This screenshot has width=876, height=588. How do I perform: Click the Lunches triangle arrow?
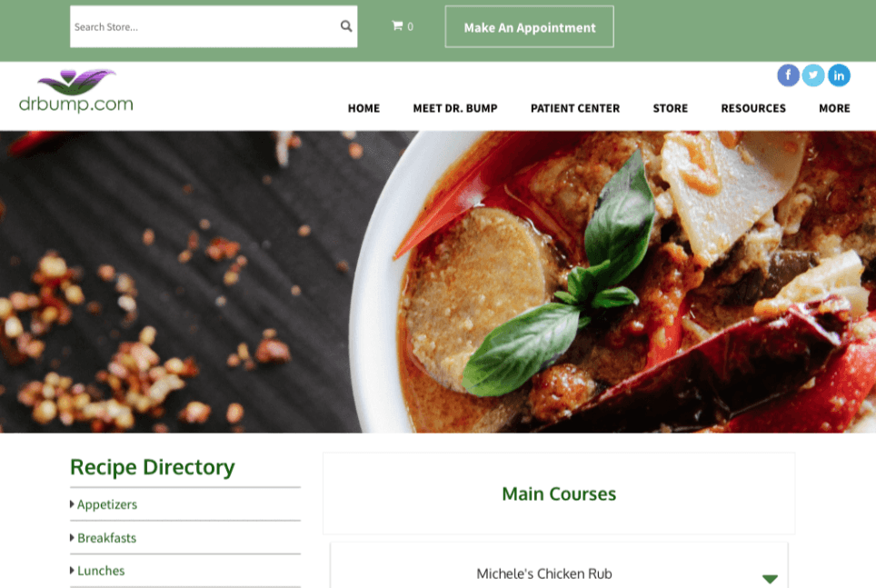(72, 571)
